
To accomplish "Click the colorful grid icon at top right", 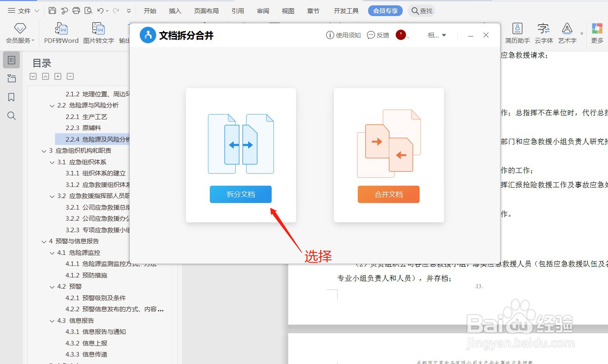I will (x=597, y=29).
